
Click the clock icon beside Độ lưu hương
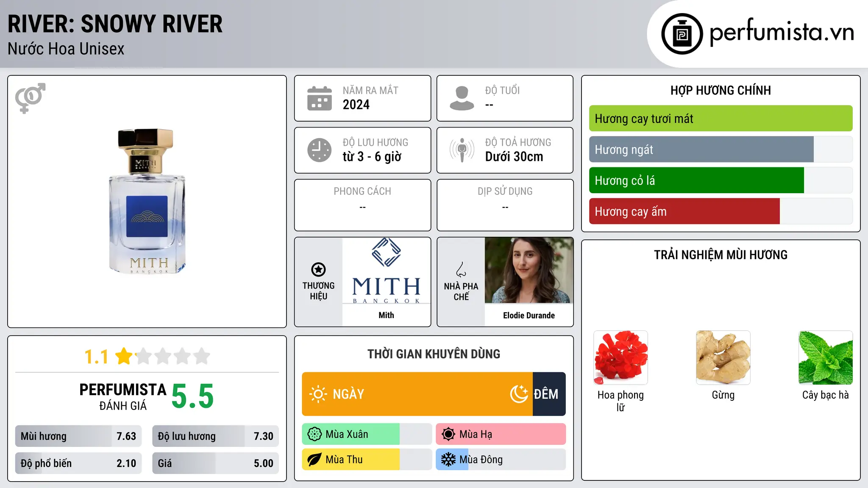[x=320, y=150]
